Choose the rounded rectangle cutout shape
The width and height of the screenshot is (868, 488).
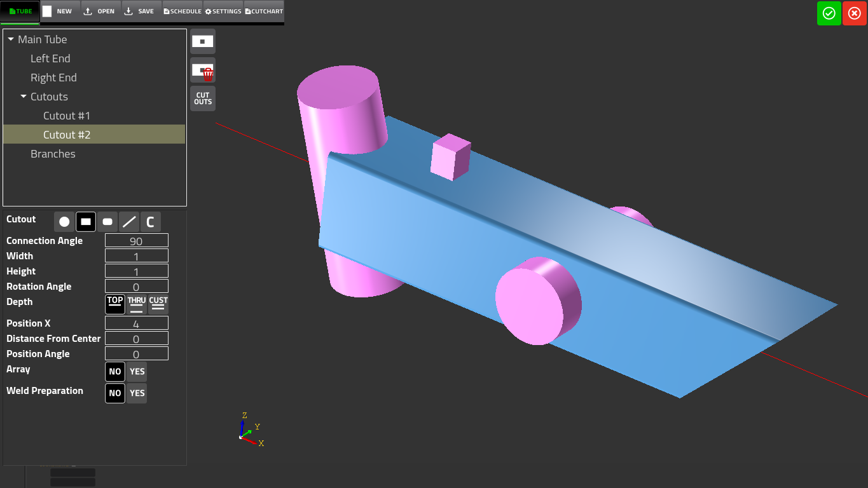click(107, 222)
